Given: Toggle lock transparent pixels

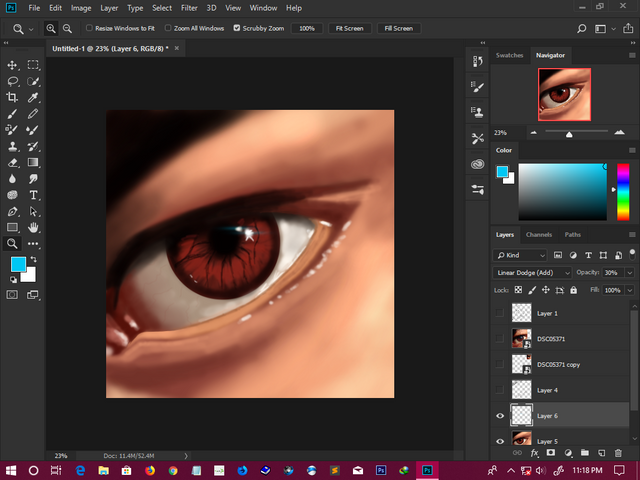Looking at the screenshot, I should pyautogui.click(x=518, y=290).
